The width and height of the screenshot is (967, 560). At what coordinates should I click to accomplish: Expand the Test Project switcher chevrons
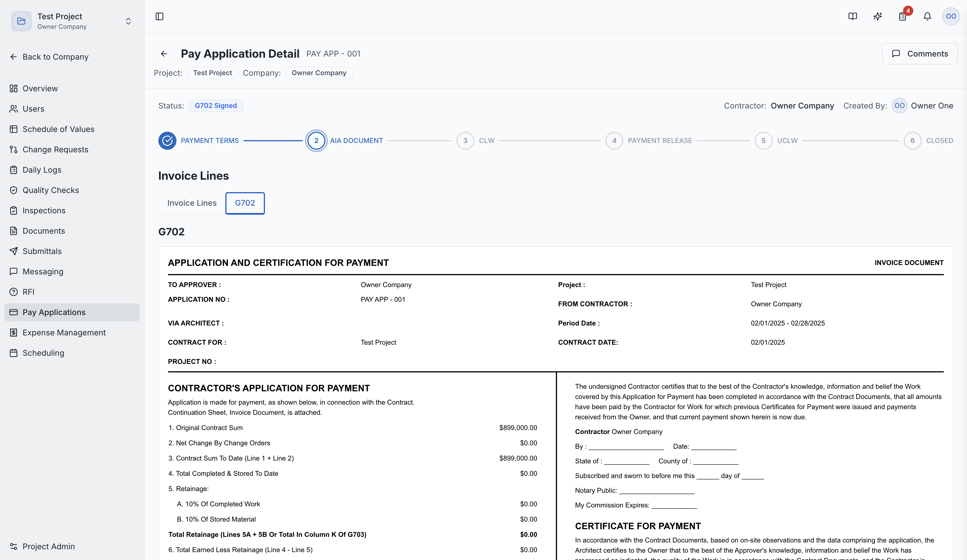click(x=128, y=21)
